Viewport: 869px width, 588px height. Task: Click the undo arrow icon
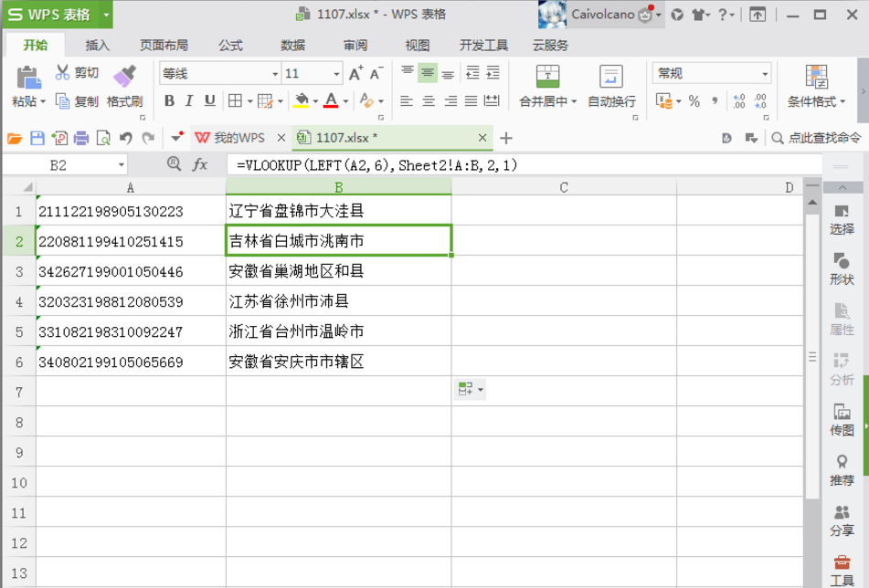pos(126,138)
